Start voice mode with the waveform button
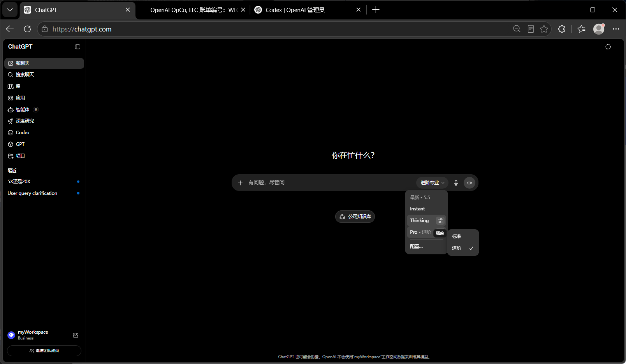The width and height of the screenshot is (626, 364). coord(469,183)
